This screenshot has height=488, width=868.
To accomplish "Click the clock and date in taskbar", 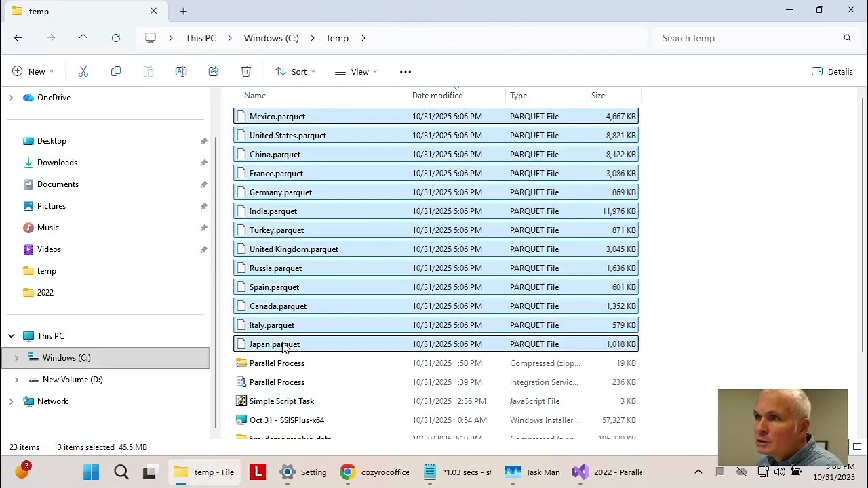I will click(833, 472).
